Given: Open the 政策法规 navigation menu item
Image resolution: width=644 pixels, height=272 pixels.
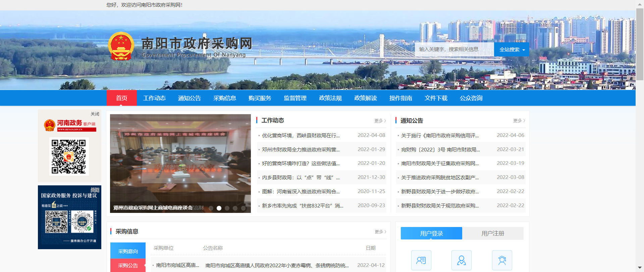Looking at the screenshot, I should click(x=330, y=98).
